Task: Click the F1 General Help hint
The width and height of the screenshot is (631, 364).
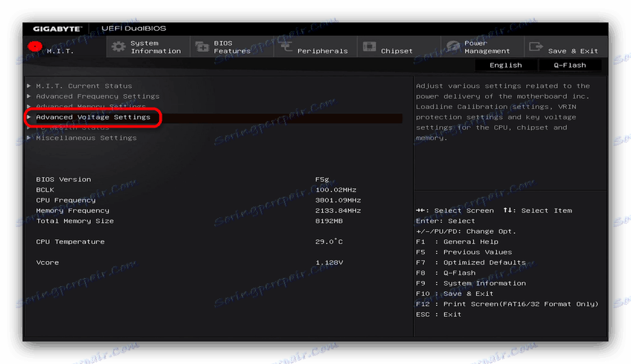Action: 457,242
